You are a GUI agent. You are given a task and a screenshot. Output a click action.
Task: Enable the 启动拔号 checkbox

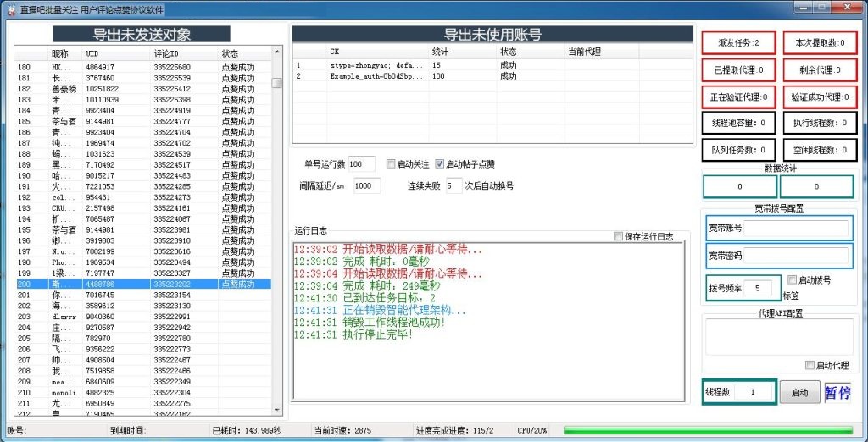[792, 279]
